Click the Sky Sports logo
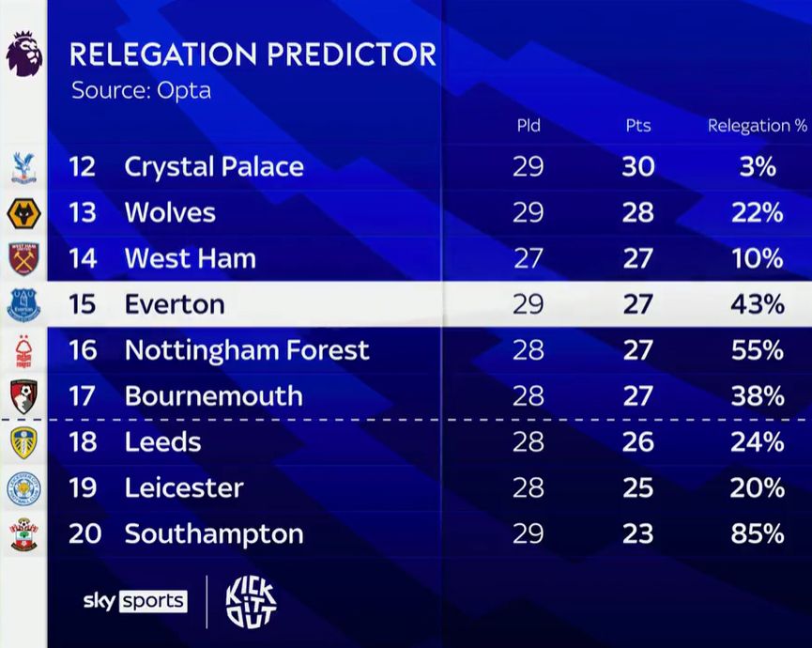 (x=135, y=601)
